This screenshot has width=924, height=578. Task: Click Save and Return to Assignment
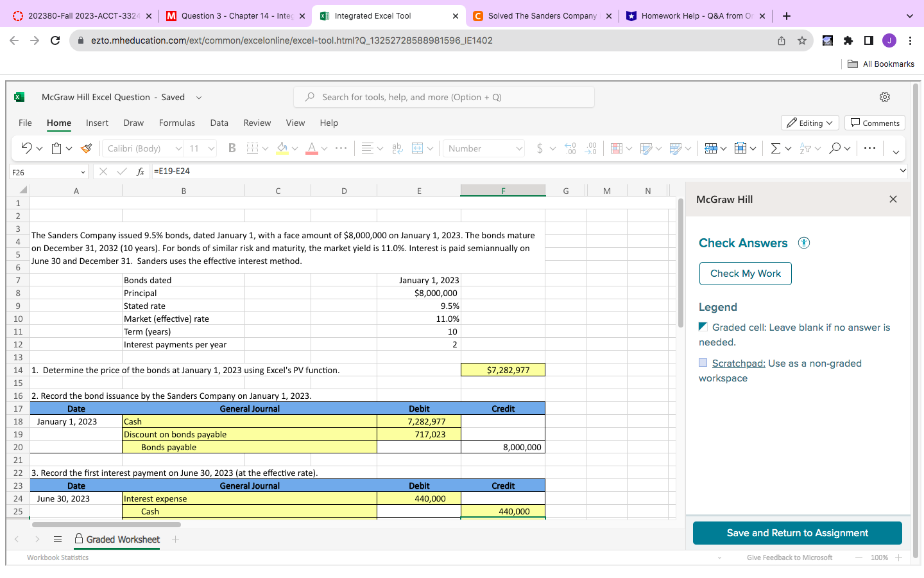coord(797,532)
